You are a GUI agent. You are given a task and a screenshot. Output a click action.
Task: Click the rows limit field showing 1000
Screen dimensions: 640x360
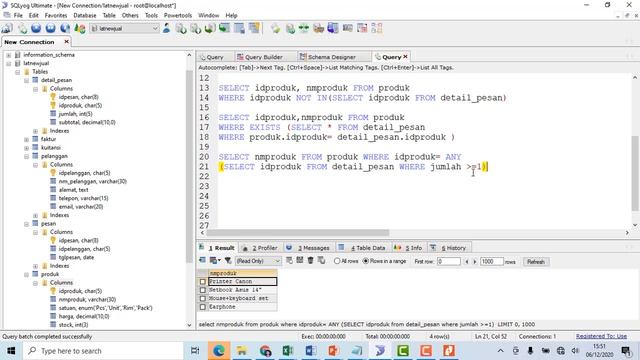pyautogui.click(x=492, y=261)
